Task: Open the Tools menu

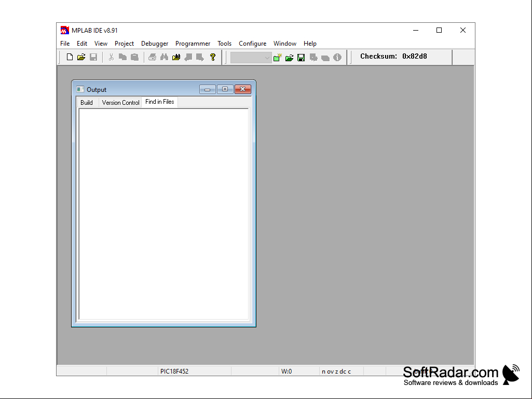Action: point(224,44)
